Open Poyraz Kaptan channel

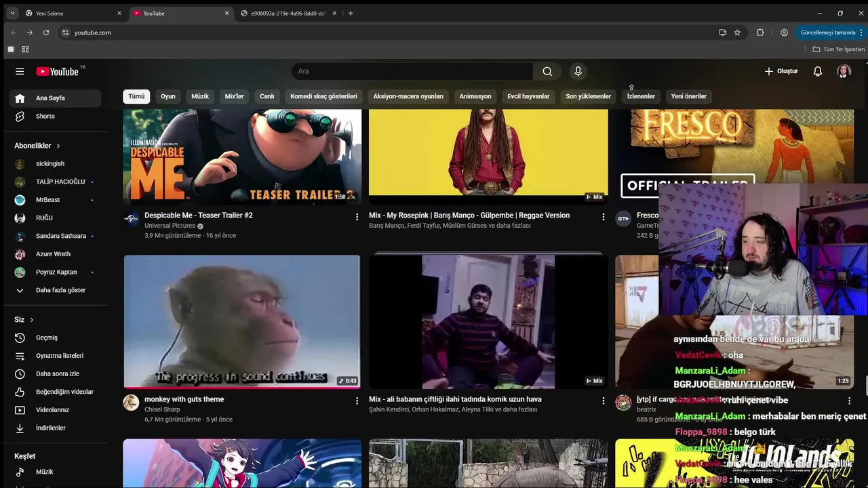pyautogui.click(x=55, y=272)
